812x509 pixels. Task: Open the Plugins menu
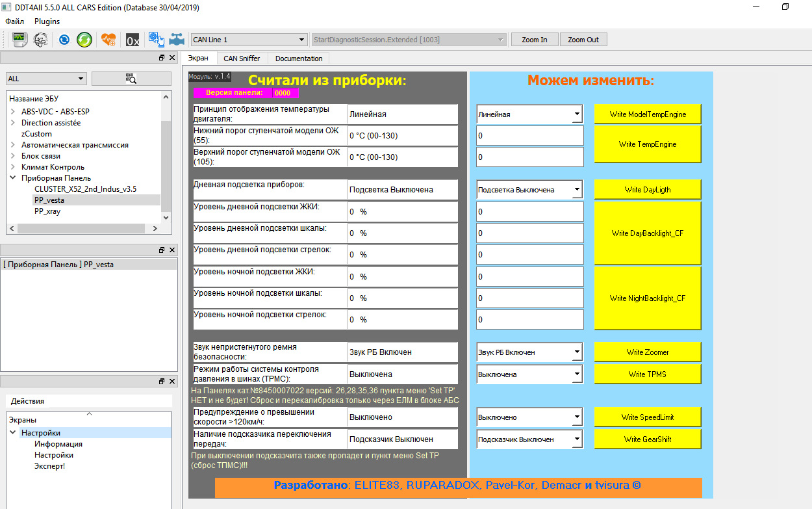(x=47, y=21)
